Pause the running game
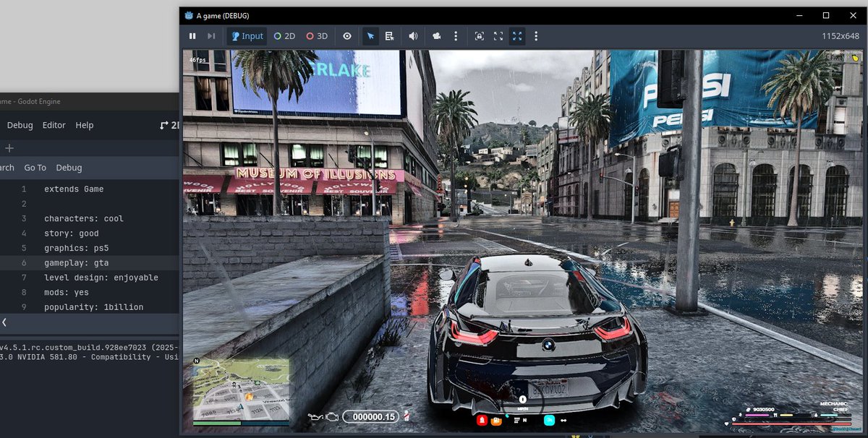 pyautogui.click(x=192, y=36)
